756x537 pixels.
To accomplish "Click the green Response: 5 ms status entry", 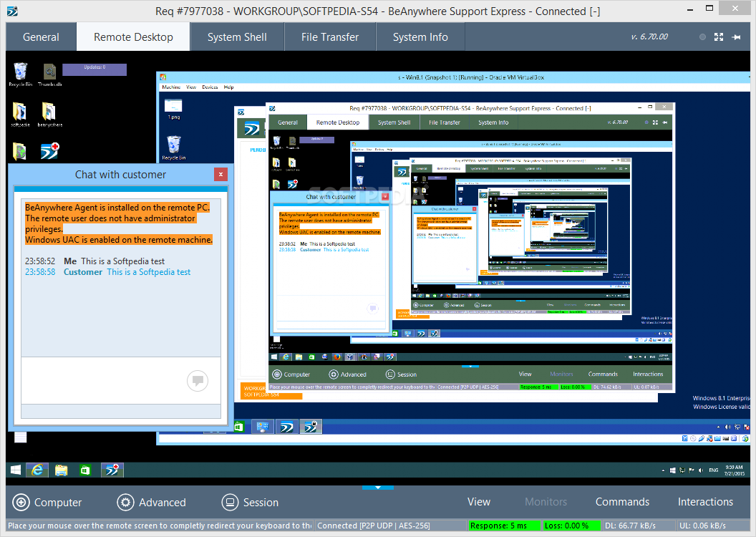I will point(504,526).
